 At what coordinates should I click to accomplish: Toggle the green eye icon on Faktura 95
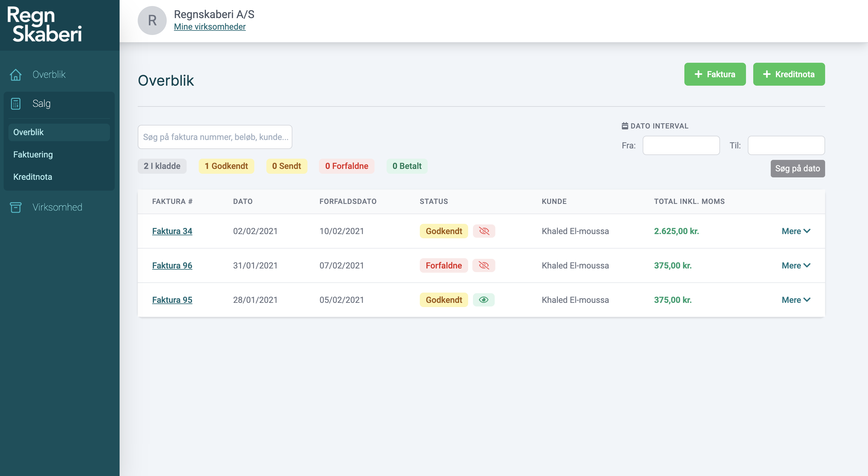coord(484,300)
